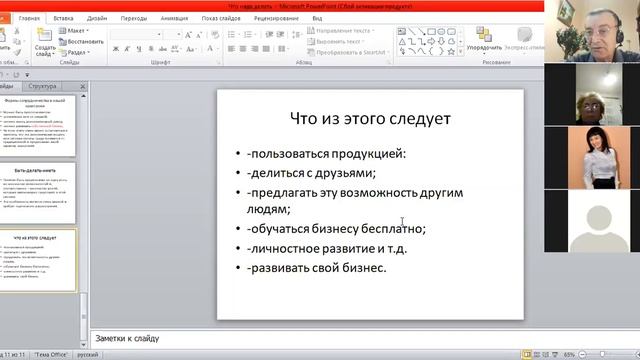
Task: Justify text in paragraph group
Action: (x=266, y=49)
